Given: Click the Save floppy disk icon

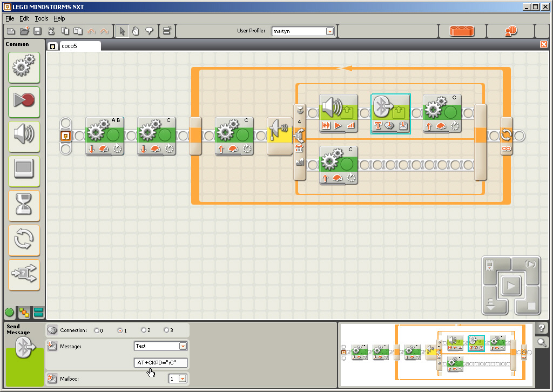Looking at the screenshot, I should [x=37, y=31].
